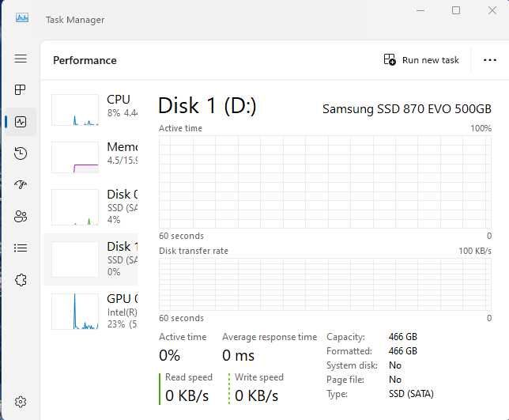The image size is (509, 420).
Task: Click the Run new task icon
Action: click(389, 60)
